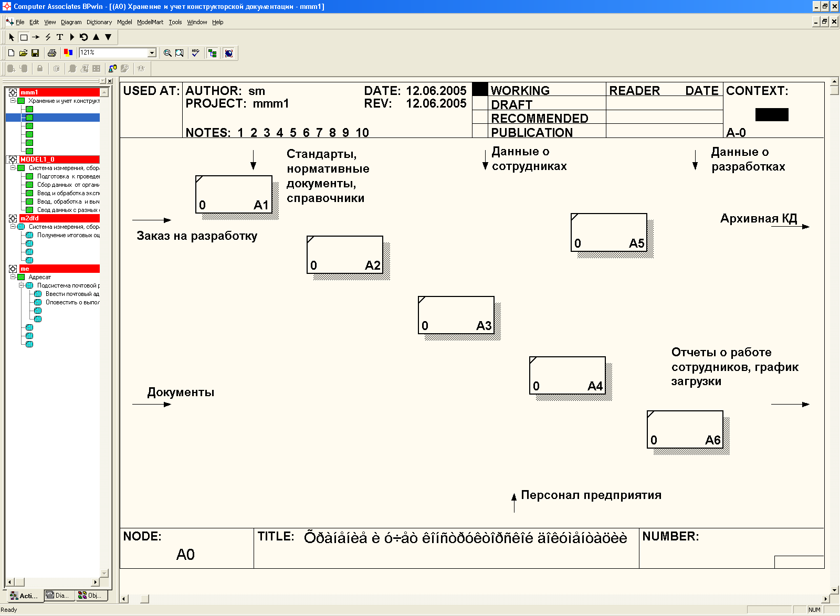Select the Squiggle lightning tool
Screen dimensions: 840x616
coord(48,37)
